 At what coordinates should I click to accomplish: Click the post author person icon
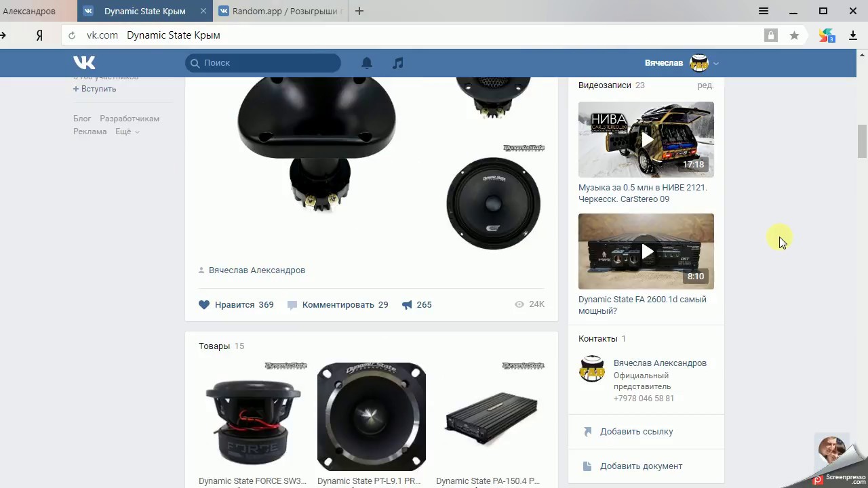pos(201,270)
